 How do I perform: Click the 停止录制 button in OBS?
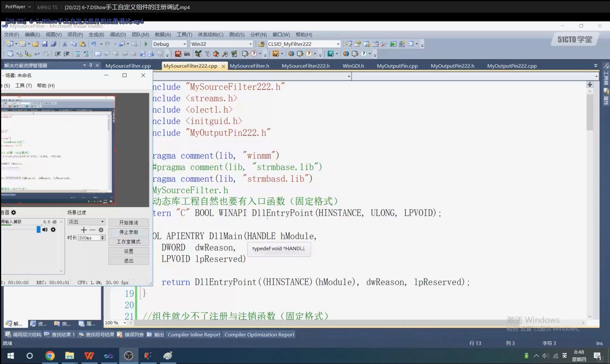[x=128, y=232]
